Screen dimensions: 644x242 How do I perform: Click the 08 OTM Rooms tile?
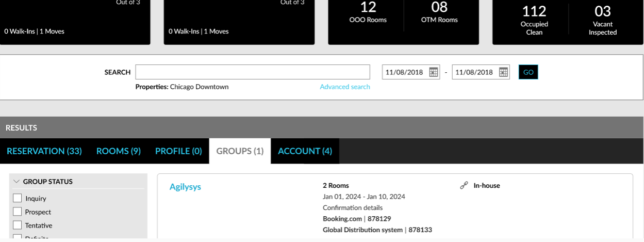tap(439, 13)
